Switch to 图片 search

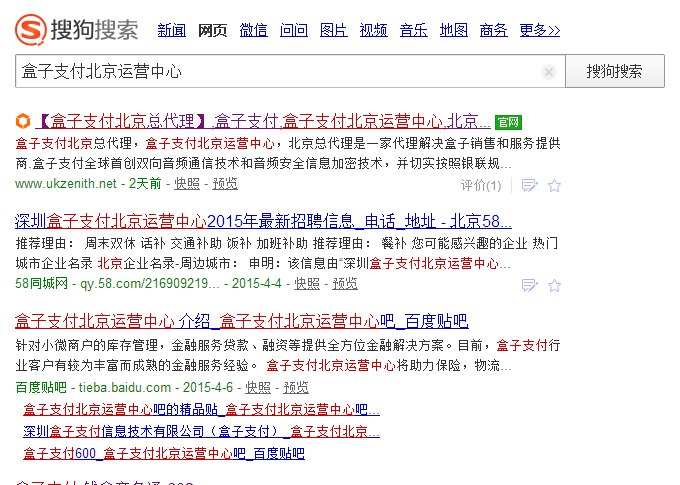click(333, 30)
